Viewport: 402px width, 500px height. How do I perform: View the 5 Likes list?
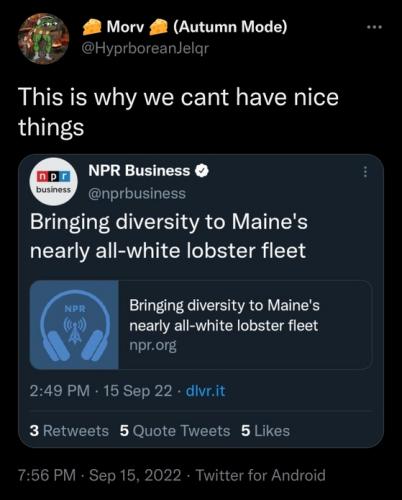265,431
